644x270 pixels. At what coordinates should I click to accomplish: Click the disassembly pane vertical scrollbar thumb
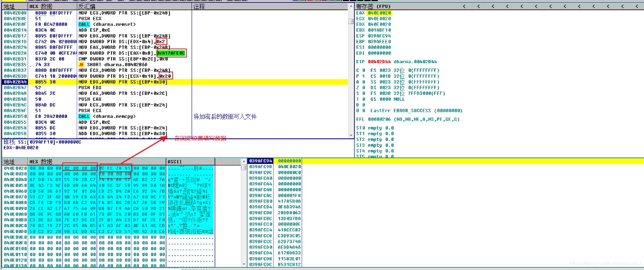point(351,21)
